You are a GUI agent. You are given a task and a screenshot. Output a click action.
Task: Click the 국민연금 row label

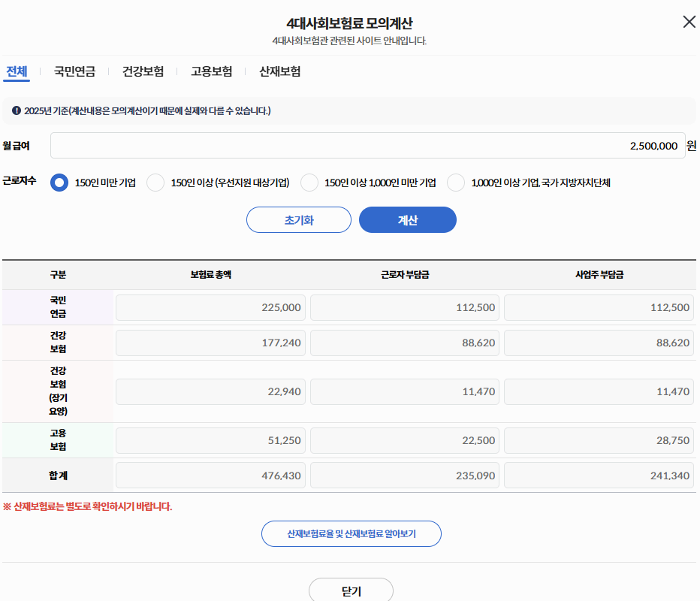coord(58,307)
